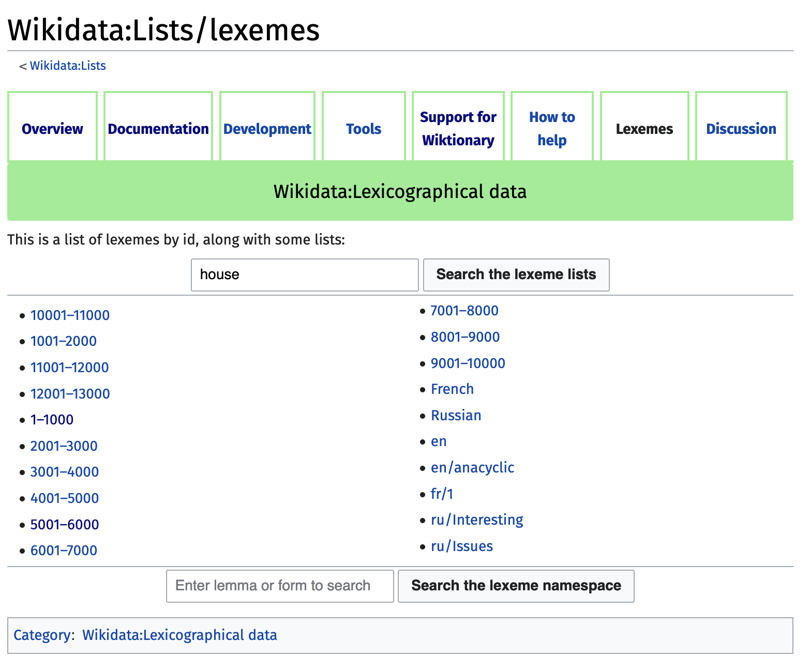This screenshot has height=672, width=810.
Task: Open the Russian lexeme list
Action: 456,416
